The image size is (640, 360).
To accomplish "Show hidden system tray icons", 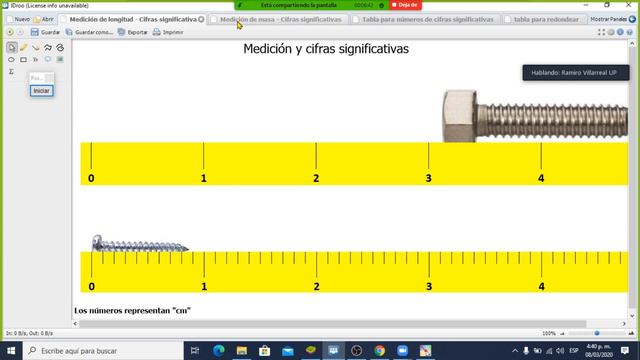I will click(515, 351).
